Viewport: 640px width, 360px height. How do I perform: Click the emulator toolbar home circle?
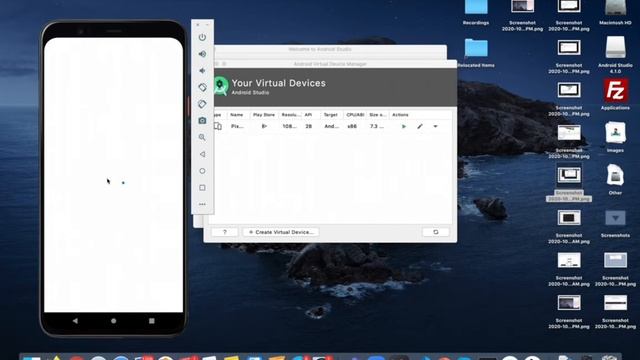coord(202,171)
